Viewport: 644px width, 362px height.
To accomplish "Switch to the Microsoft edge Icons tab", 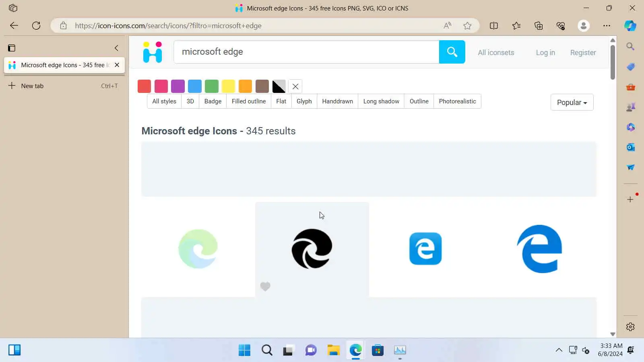I will (x=64, y=65).
